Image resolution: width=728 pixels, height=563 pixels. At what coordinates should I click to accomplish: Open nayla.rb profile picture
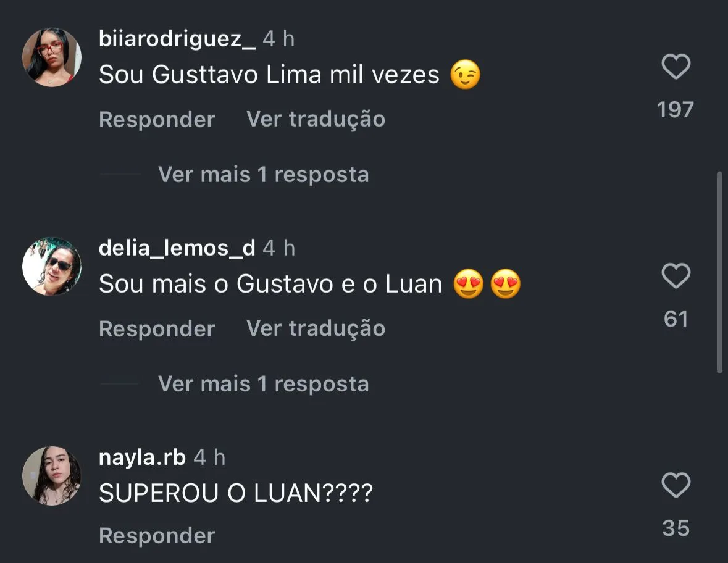[x=51, y=476]
